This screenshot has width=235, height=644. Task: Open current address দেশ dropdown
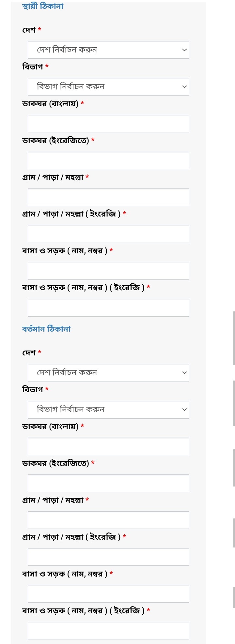click(x=108, y=373)
